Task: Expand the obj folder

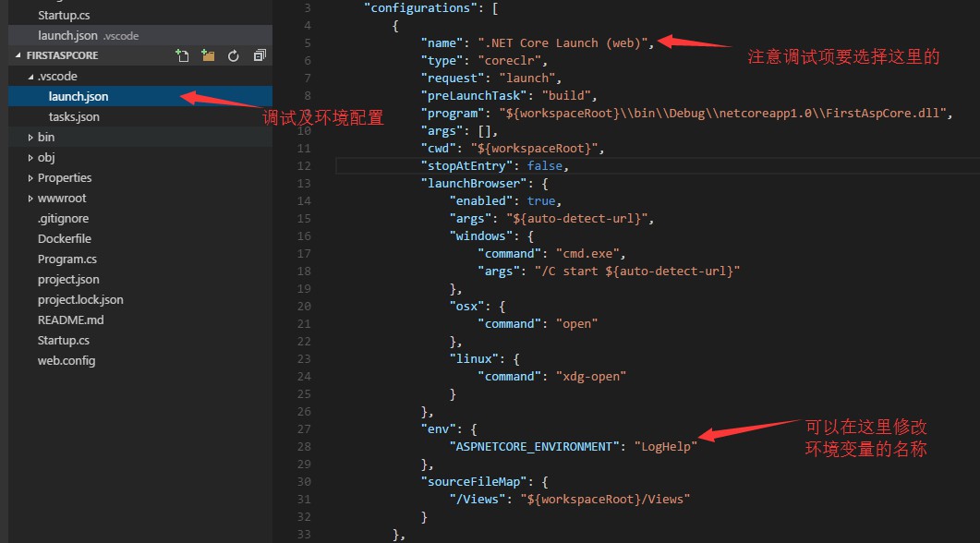Action: click(45, 157)
